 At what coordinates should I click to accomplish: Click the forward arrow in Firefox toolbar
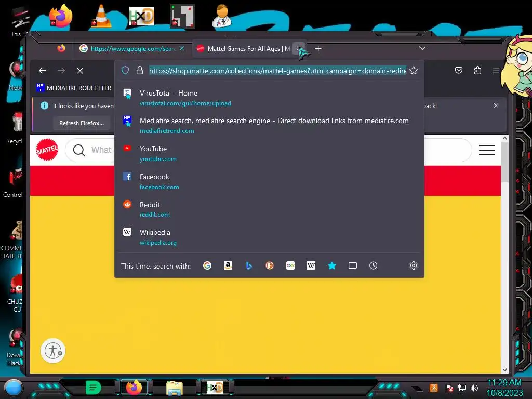(61, 71)
